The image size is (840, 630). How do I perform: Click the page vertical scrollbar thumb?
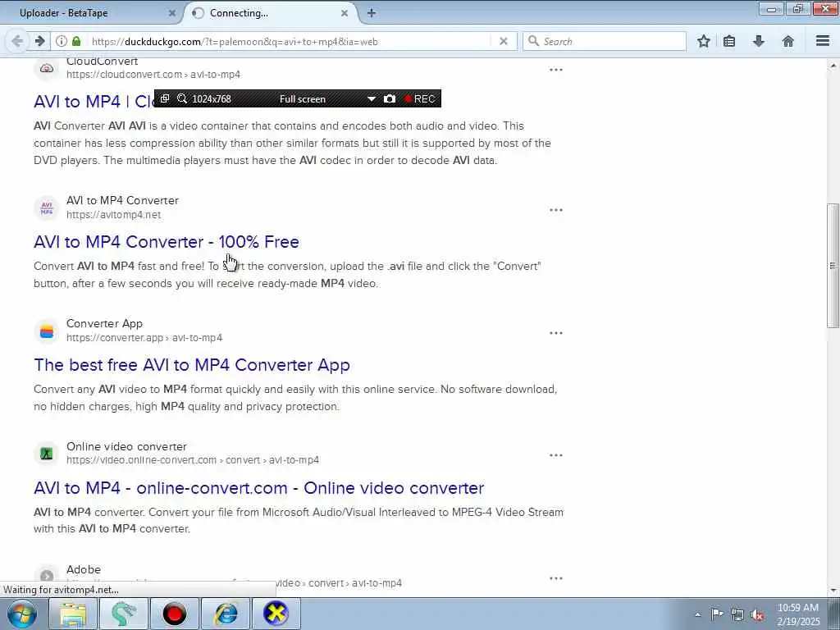(x=833, y=265)
